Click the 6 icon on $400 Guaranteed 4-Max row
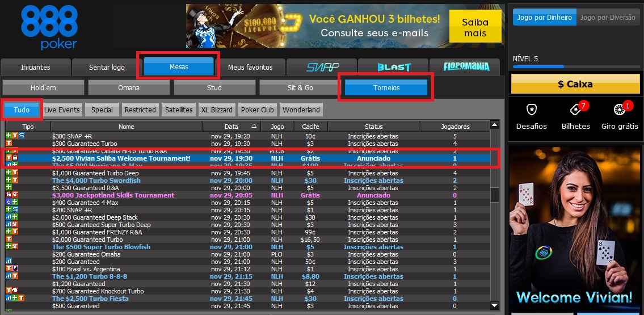Viewport: 644px width, 315px height. (x=9, y=203)
